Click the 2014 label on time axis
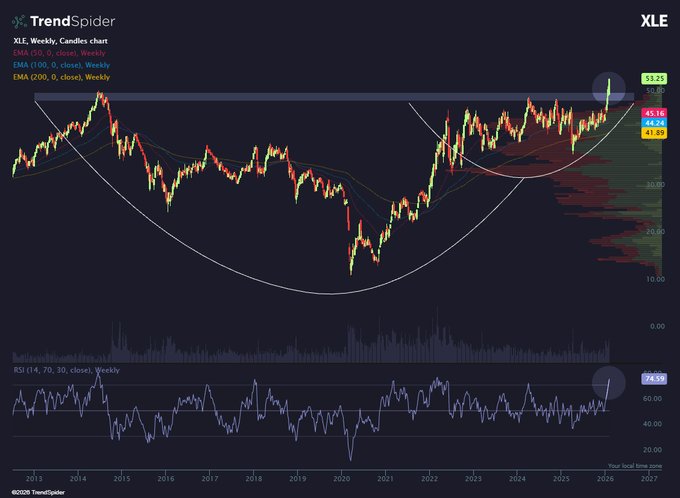 coord(78,478)
